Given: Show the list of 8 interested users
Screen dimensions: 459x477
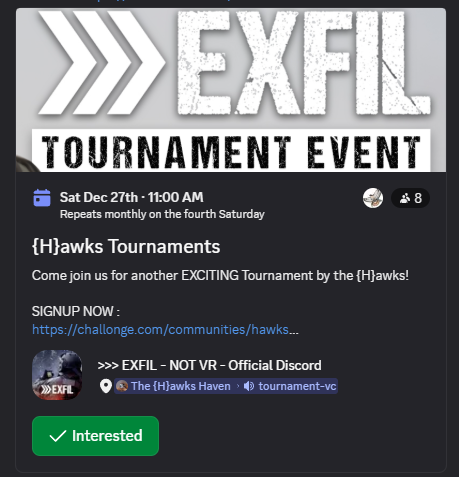Looking at the screenshot, I should (x=410, y=198).
